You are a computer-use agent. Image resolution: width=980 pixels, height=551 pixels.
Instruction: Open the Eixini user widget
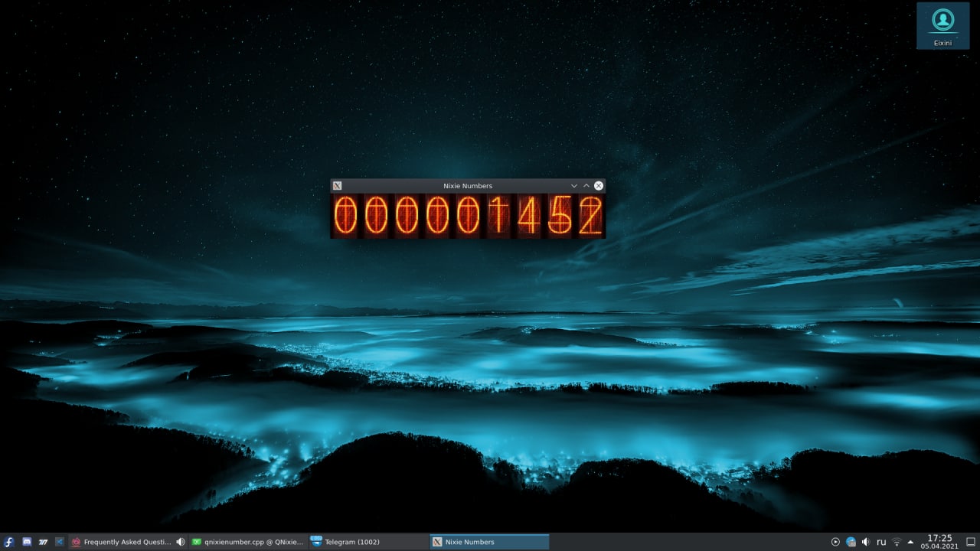[942, 25]
